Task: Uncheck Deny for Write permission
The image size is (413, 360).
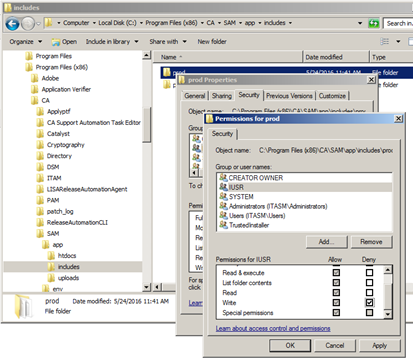Action: (x=369, y=303)
